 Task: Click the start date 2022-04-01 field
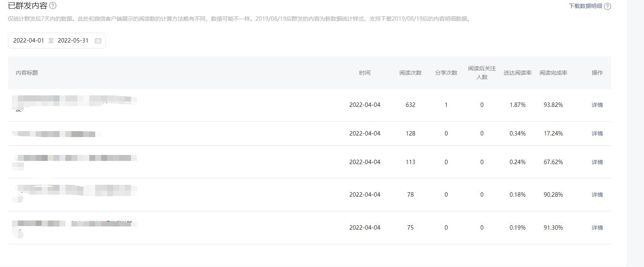point(29,41)
